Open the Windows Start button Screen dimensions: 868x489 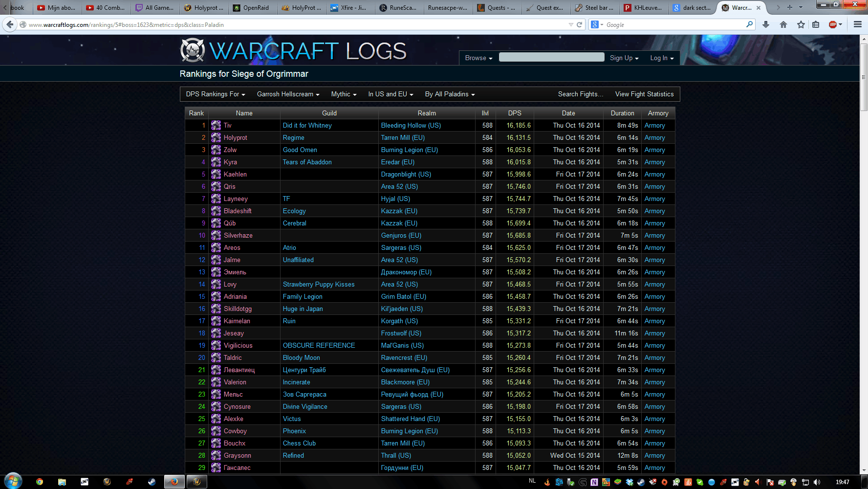click(13, 481)
